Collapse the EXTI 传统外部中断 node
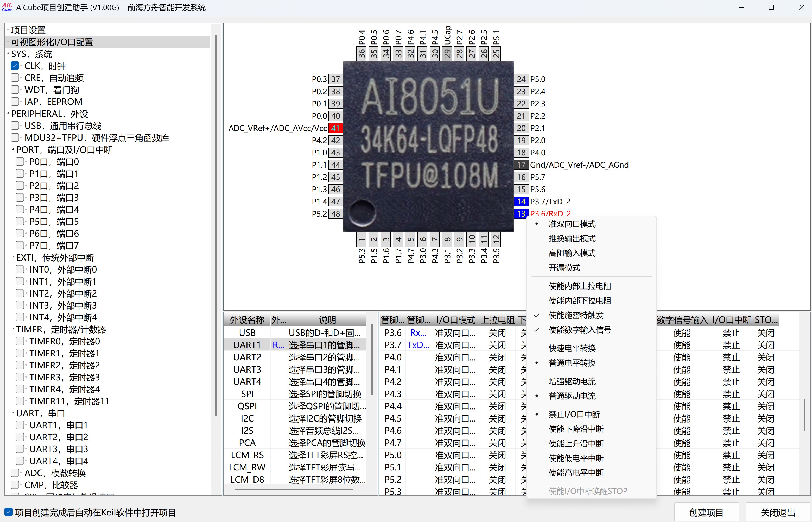This screenshot has height=522, width=812. 13,257
